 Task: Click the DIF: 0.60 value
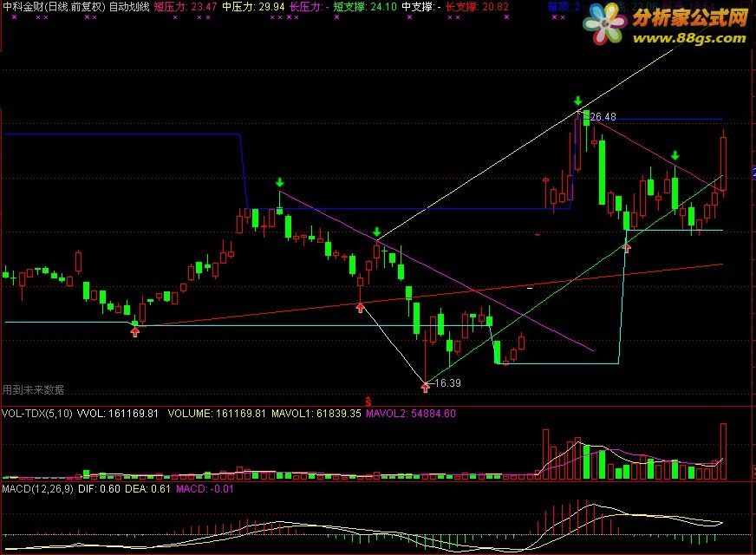tap(99, 489)
